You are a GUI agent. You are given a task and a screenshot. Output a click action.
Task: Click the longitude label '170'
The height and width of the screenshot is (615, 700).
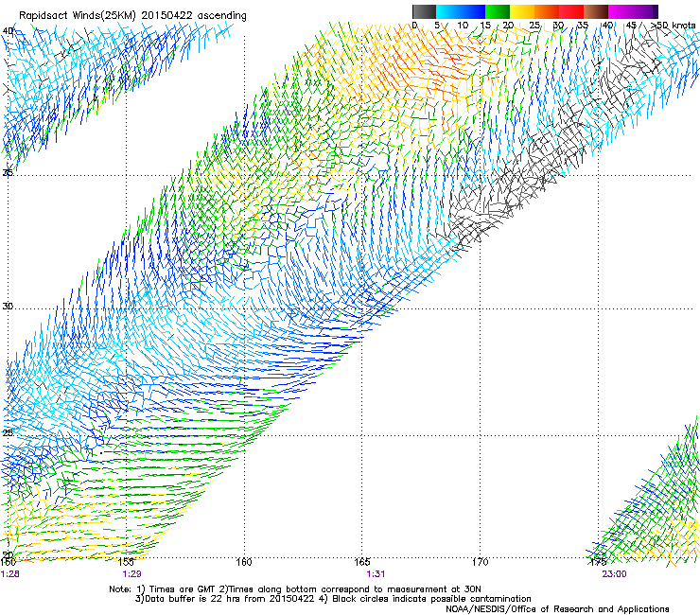(x=480, y=562)
